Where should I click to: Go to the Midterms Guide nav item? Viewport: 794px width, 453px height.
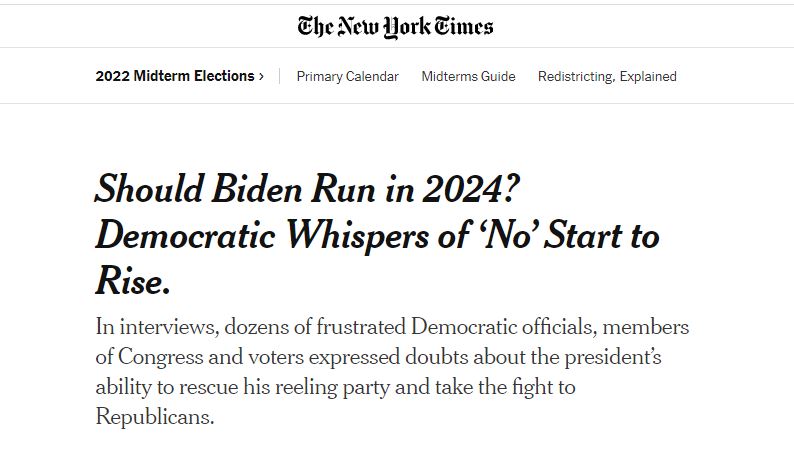(x=468, y=76)
